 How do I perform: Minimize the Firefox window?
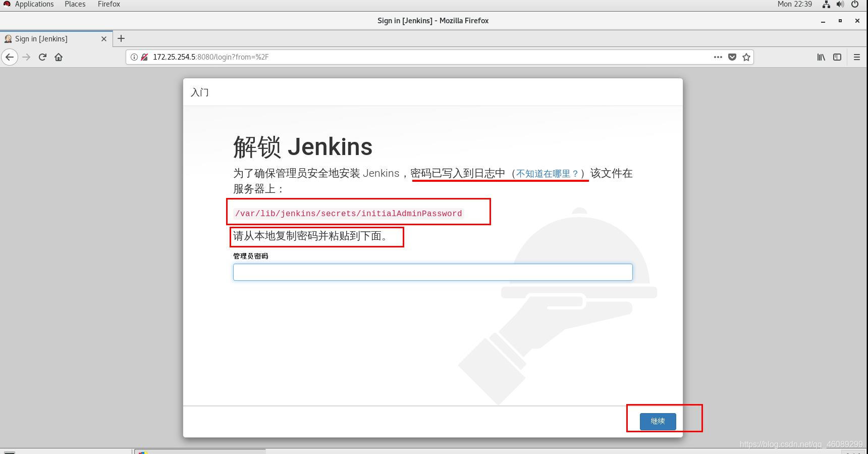[823, 21]
